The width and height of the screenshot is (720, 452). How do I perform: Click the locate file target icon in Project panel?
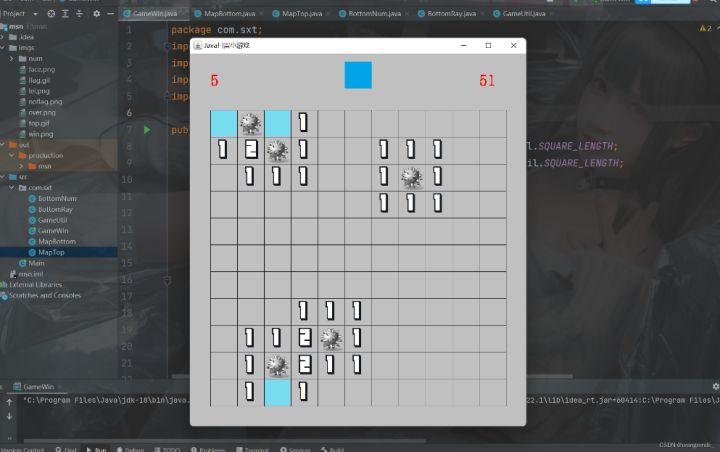tap(50, 14)
